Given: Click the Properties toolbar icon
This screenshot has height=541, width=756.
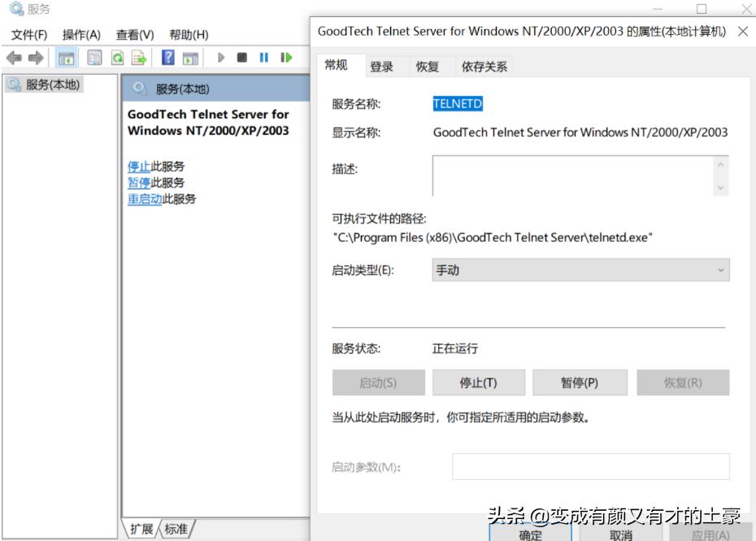Looking at the screenshot, I should click(x=94, y=57).
